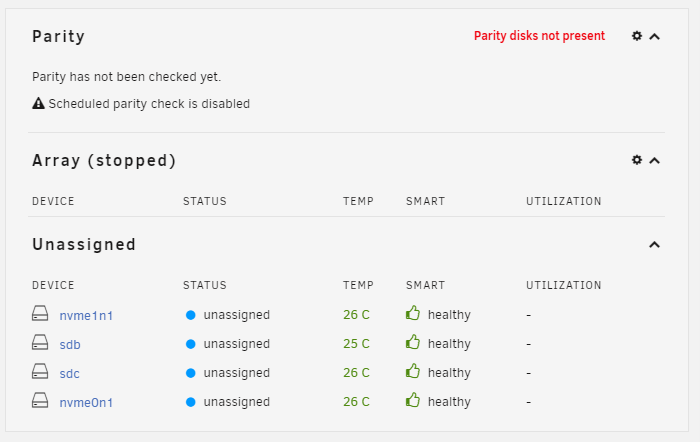Click the disk icon beside sdb
The width and height of the screenshot is (700, 442).
point(40,342)
